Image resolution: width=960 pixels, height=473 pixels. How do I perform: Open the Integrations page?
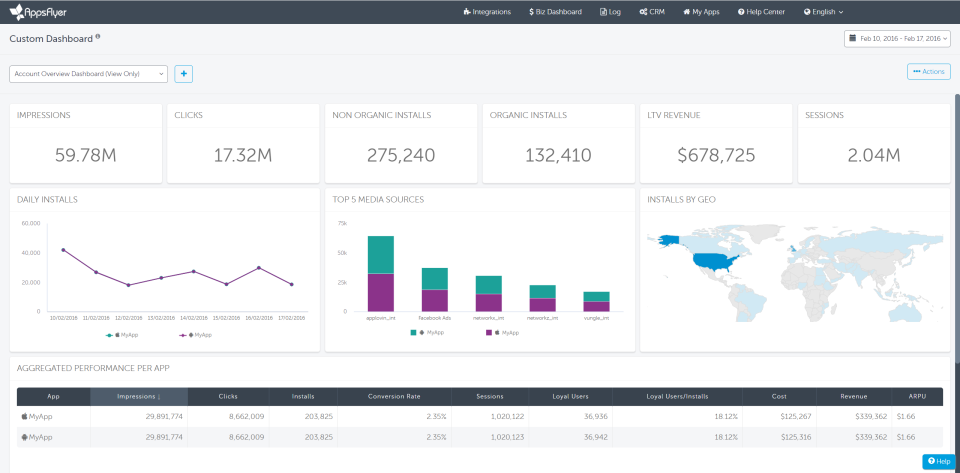(x=487, y=12)
